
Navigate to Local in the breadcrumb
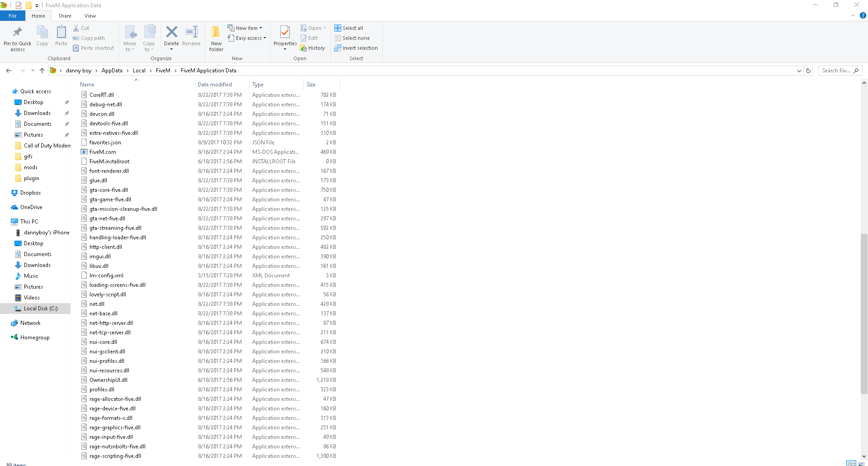[x=139, y=71]
